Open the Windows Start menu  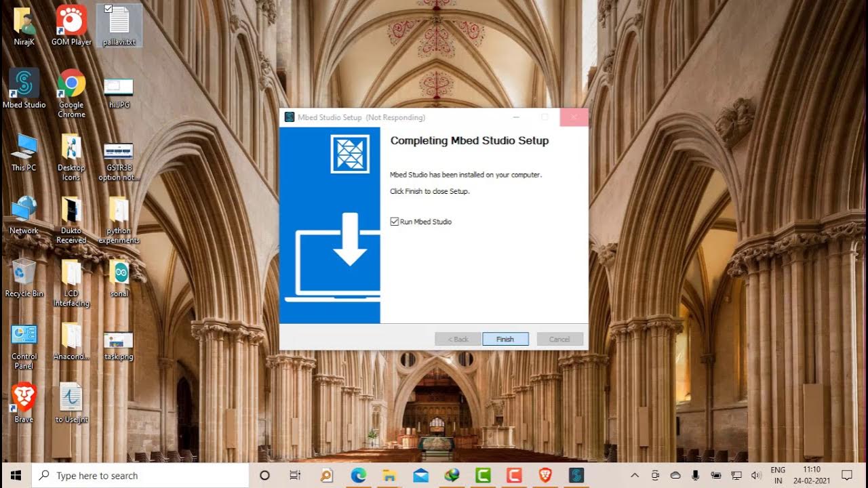click(x=16, y=475)
